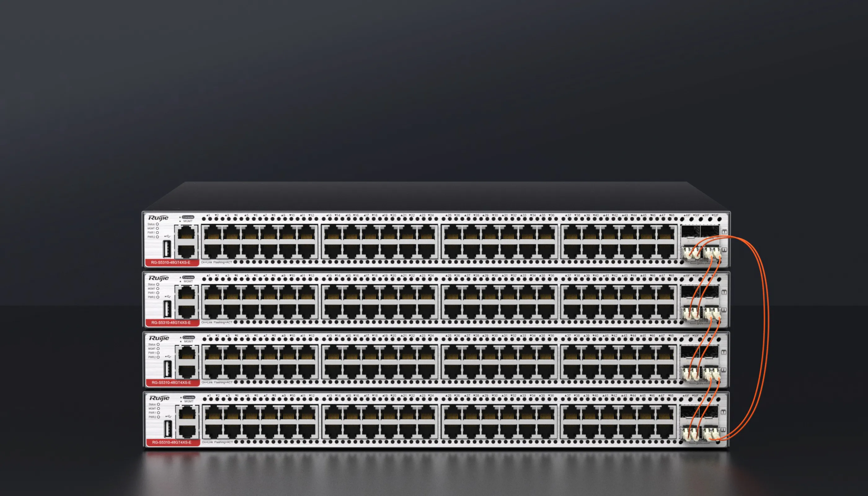The image size is (868, 496).
Task: Click the Console label on the second switch
Action: 188,277
